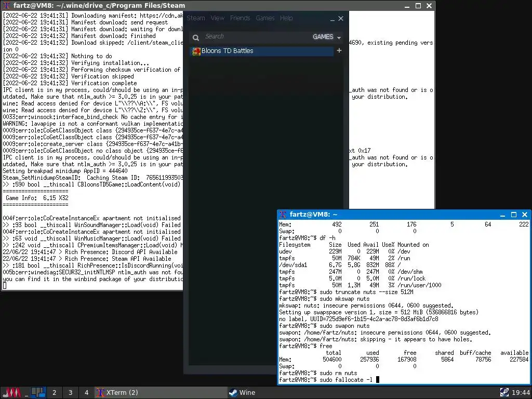Screen dimensions: 532x399
Task: Click the 'sudo truncate nuts --size 512M' line
Action: tap(346, 292)
